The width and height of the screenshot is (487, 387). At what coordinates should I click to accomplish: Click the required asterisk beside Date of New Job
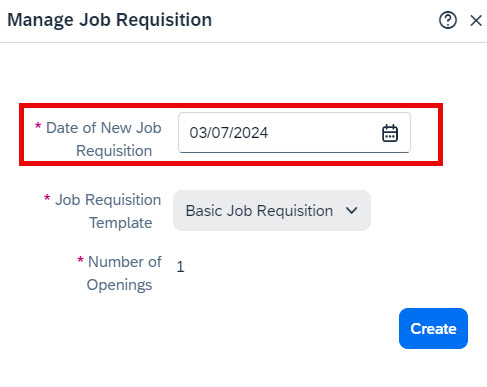(x=38, y=126)
